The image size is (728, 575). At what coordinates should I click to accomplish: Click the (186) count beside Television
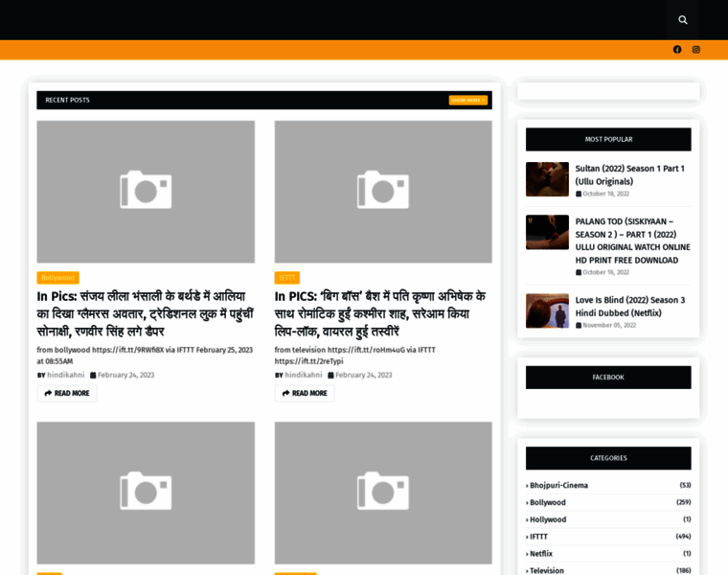coord(683,571)
